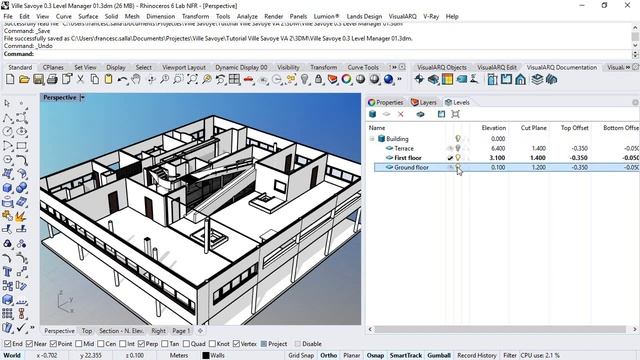This screenshot has height=360, width=640.
Task: Toggle Ortho in the status bar
Action: coord(329,356)
